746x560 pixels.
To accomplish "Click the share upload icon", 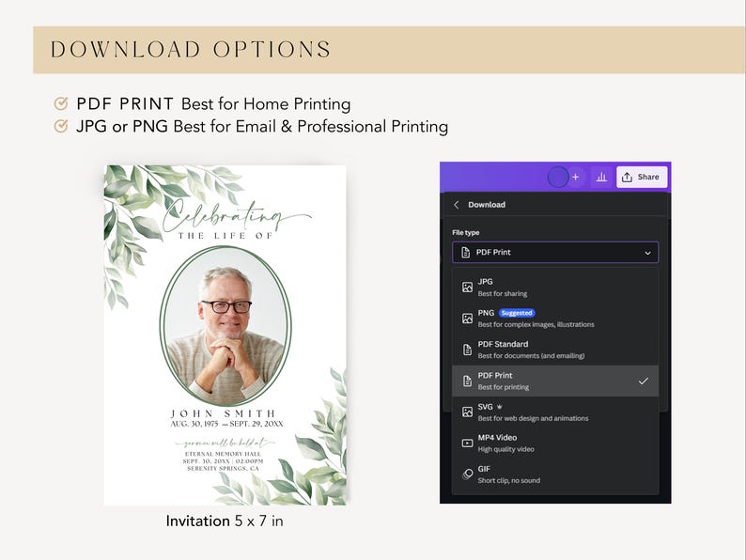I will click(x=627, y=177).
